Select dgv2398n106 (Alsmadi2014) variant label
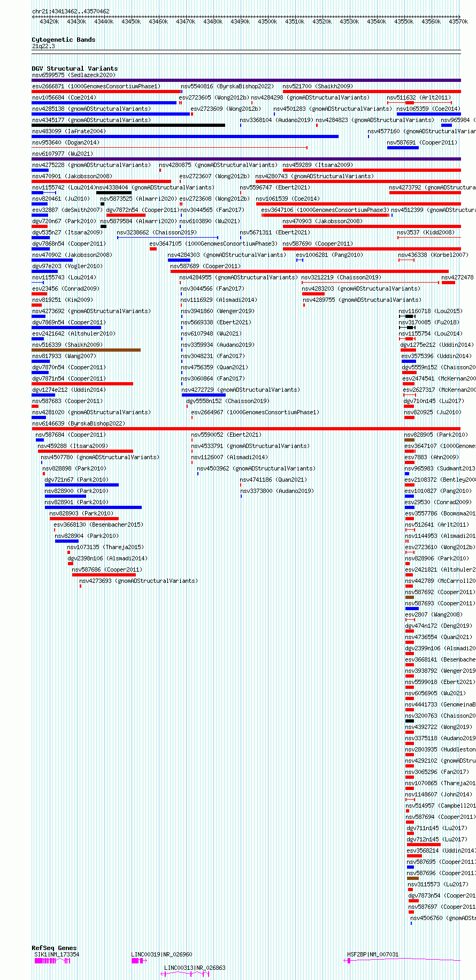The image size is (476, 980). tap(108, 559)
